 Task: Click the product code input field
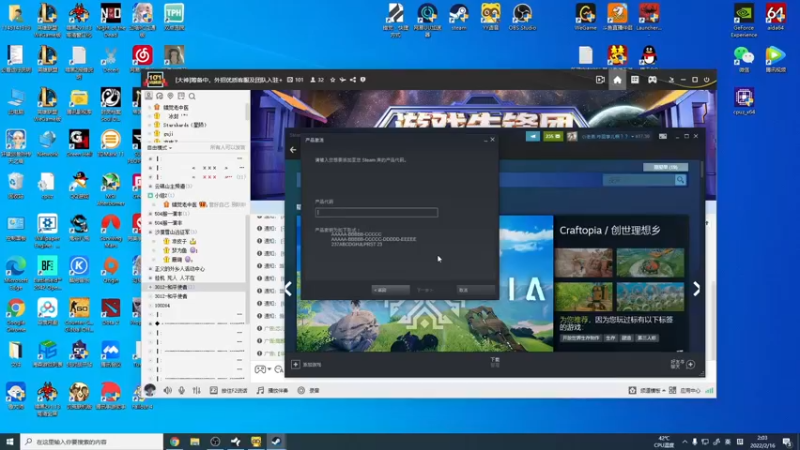[377, 212]
